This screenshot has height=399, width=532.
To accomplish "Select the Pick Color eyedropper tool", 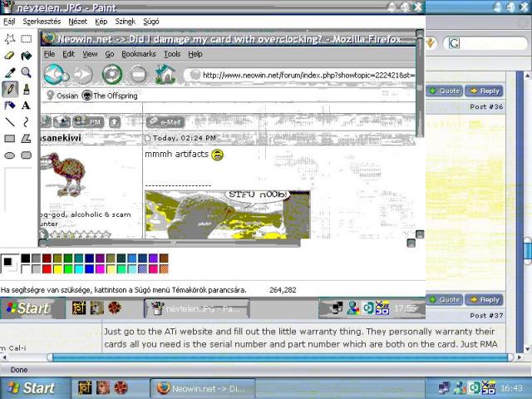I will 10,72.
